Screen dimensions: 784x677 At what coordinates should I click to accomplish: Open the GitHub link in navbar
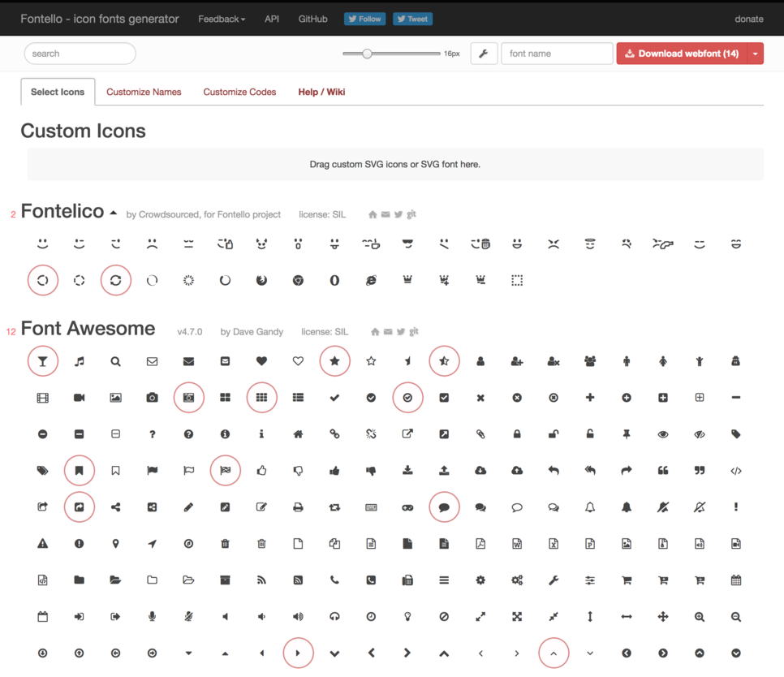313,19
